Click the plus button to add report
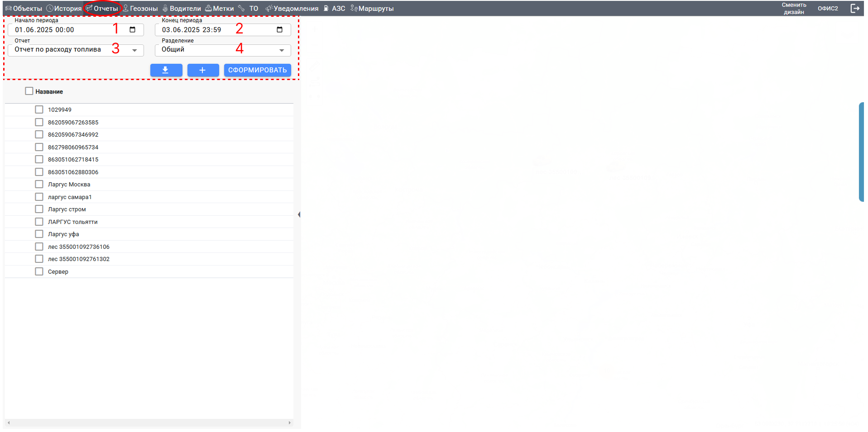 pos(203,70)
